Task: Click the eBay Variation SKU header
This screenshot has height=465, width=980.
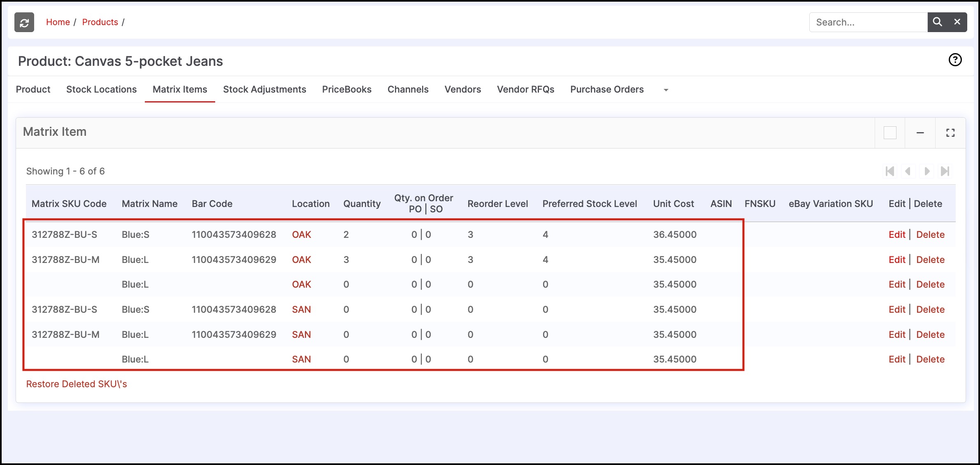Action: click(831, 204)
